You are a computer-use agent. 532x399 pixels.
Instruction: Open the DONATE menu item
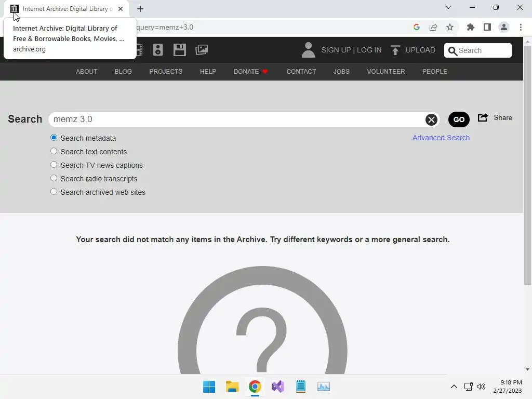point(251,72)
